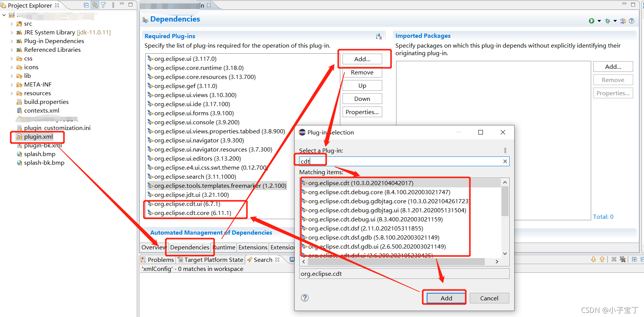Expand Referenced Libraries node
This screenshot has height=317, width=644.
coord(12,50)
